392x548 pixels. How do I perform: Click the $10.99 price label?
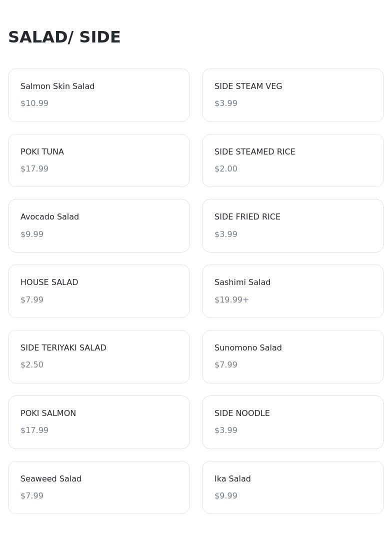coord(34,103)
